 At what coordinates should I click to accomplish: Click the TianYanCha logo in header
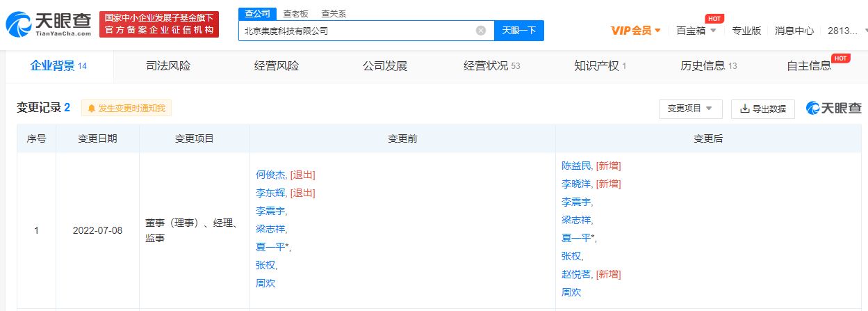(x=48, y=24)
